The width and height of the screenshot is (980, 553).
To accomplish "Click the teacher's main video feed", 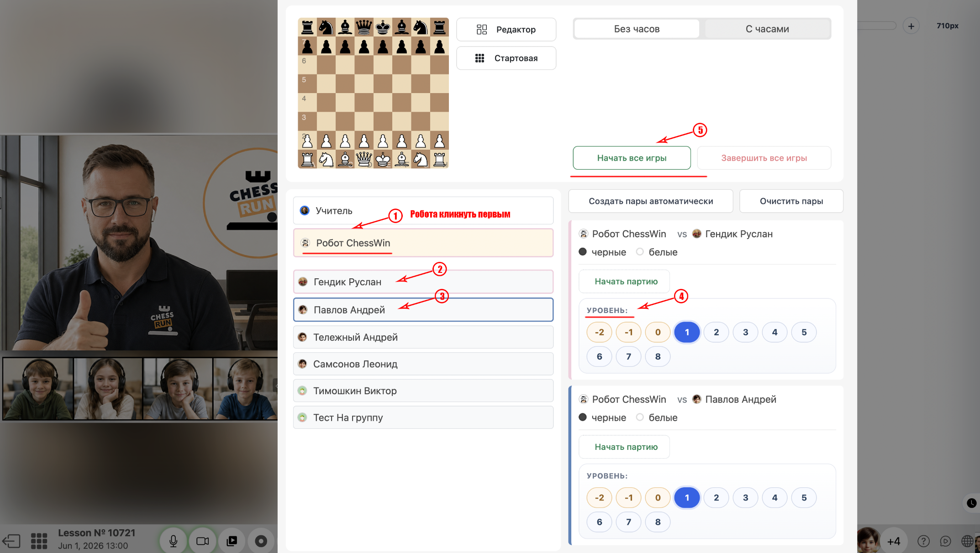I will pyautogui.click(x=139, y=242).
